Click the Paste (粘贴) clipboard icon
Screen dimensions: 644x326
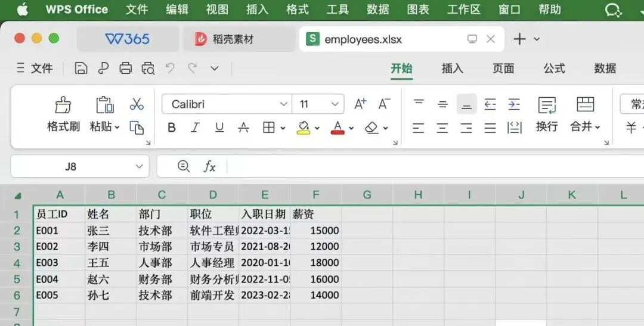(105, 105)
